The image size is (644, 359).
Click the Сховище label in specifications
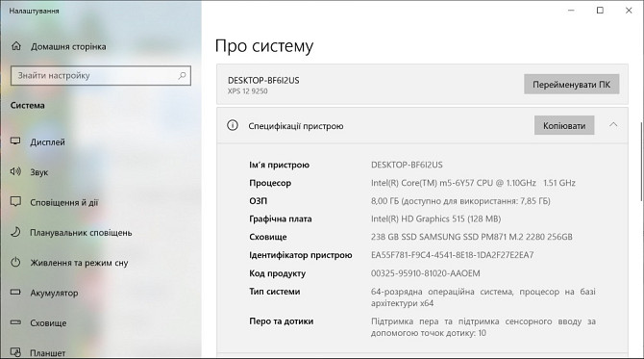[x=268, y=237]
